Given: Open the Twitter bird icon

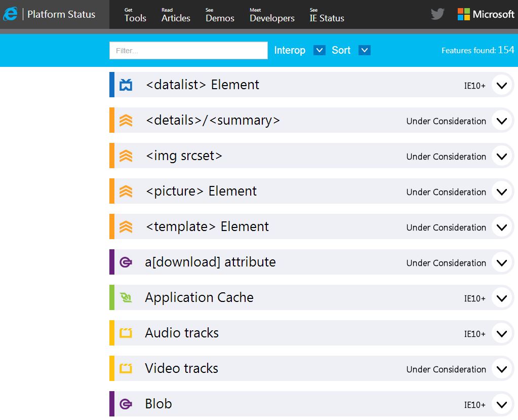Looking at the screenshot, I should point(437,14).
